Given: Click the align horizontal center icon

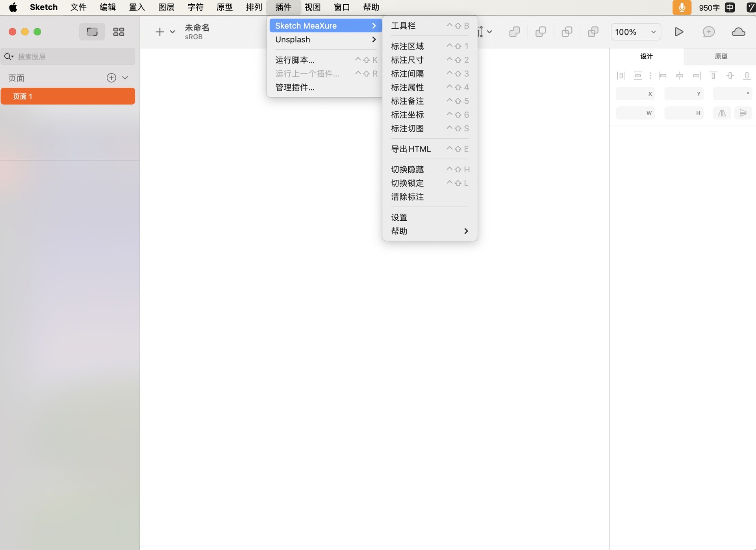Looking at the screenshot, I should point(680,76).
